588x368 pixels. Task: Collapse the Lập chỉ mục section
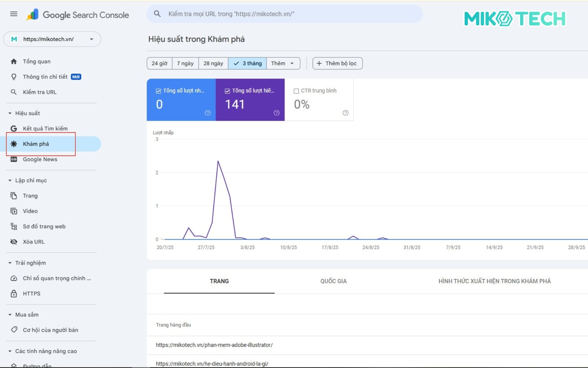tap(9, 180)
